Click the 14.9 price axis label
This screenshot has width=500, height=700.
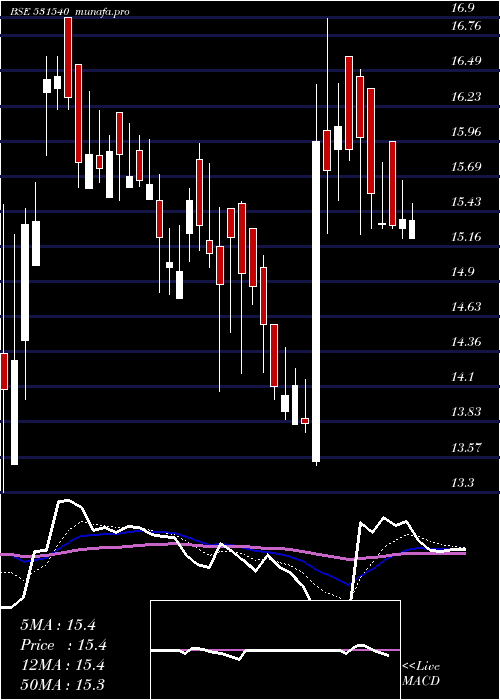point(462,272)
